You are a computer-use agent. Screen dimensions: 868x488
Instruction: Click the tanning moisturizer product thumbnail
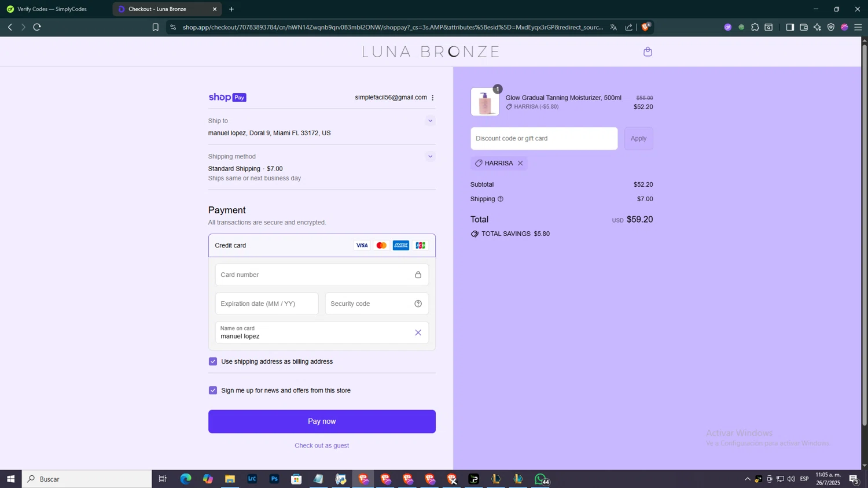pos(485,102)
